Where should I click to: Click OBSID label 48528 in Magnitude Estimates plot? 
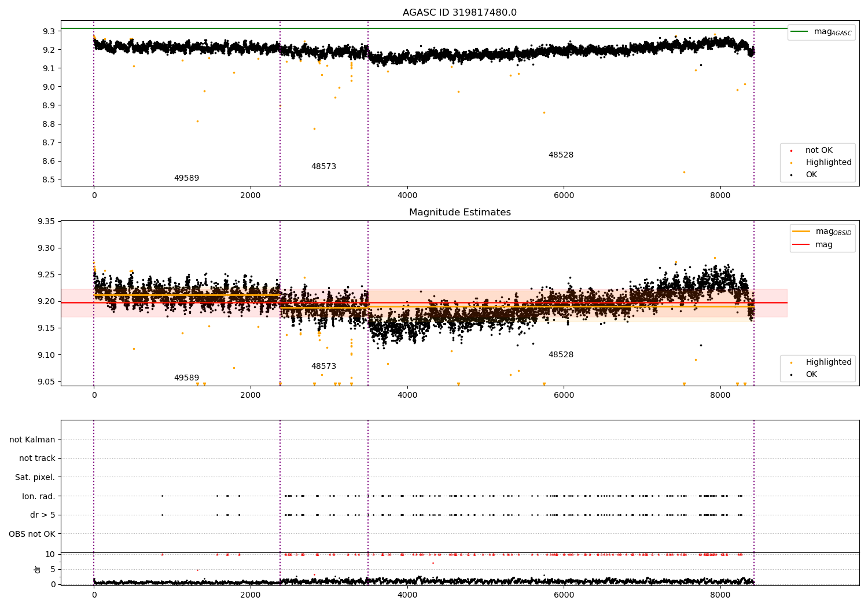pyautogui.click(x=561, y=355)
